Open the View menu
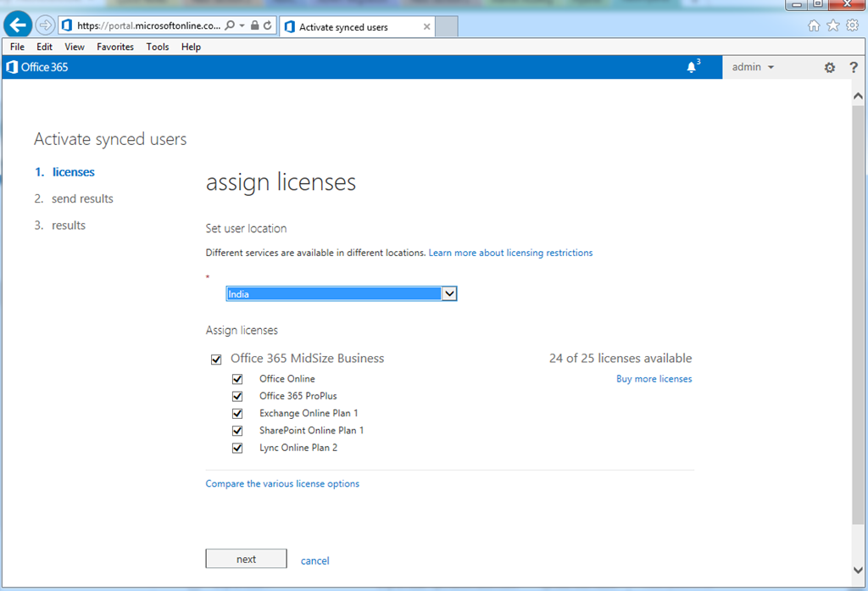This screenshot has width=868, height=591. point(75,47)
